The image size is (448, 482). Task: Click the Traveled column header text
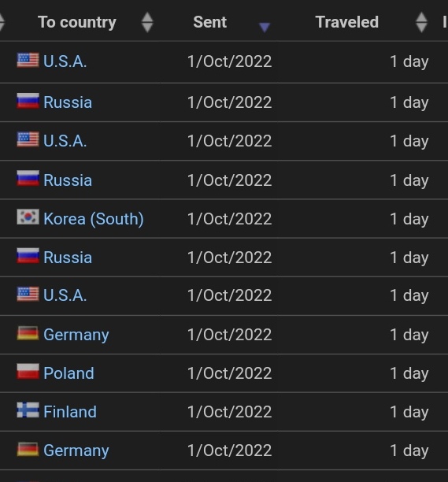347,22
